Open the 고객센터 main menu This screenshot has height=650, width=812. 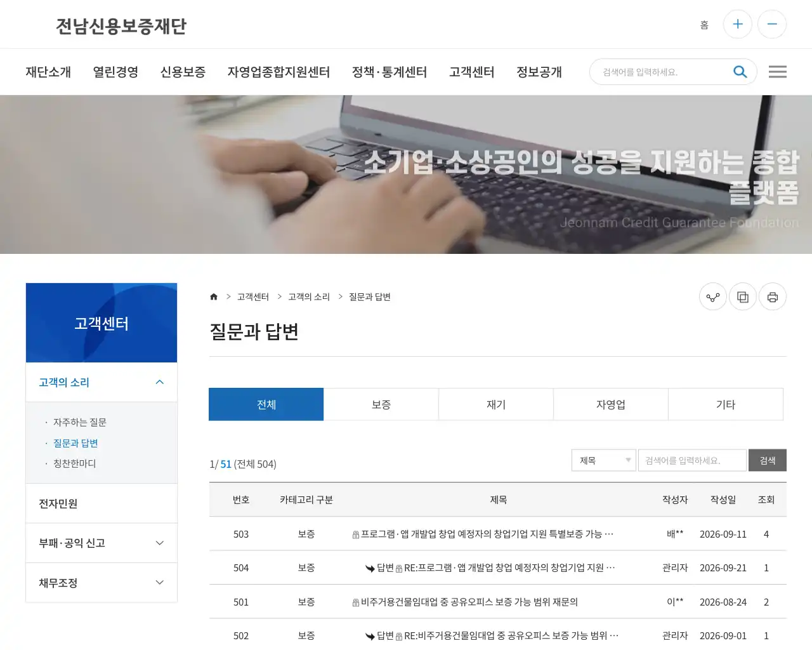[x=472, y=72]
